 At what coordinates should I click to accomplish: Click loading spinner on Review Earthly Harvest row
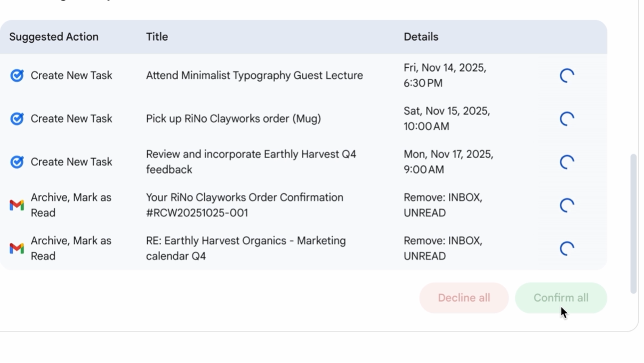pos(567,162)
